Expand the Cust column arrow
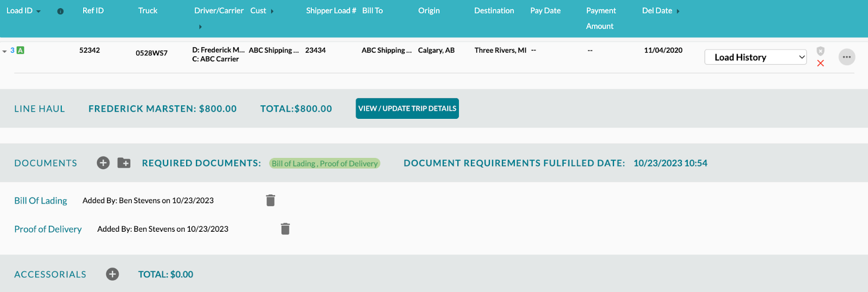 click(272, 11)
